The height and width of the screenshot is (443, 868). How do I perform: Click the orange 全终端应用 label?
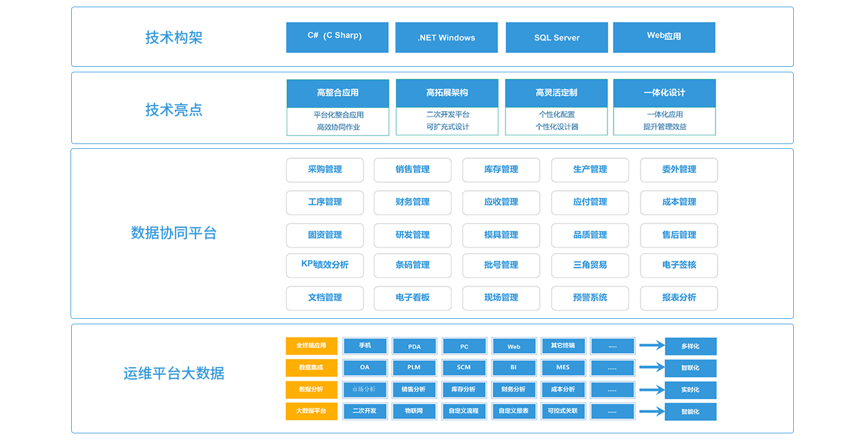tap(311, 346)
